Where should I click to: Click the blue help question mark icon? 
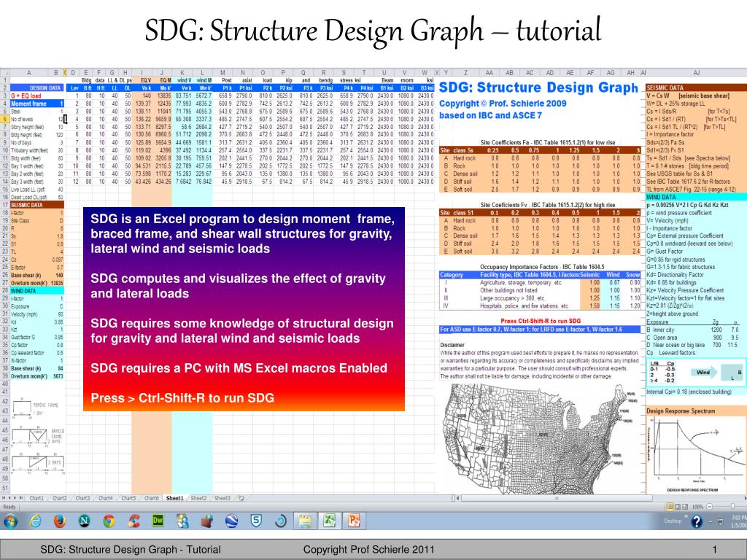[x=696, y=522]
